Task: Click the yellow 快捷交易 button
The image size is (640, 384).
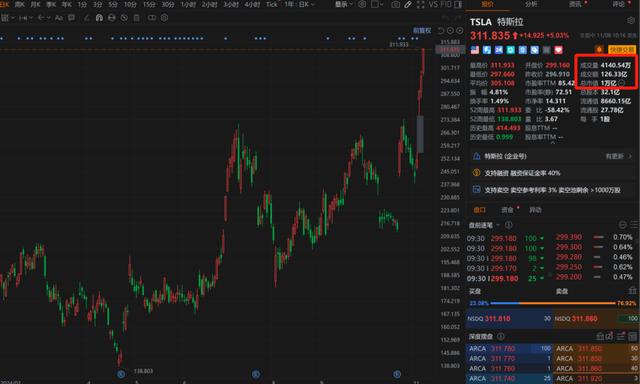Action: (x=622, y=50)
